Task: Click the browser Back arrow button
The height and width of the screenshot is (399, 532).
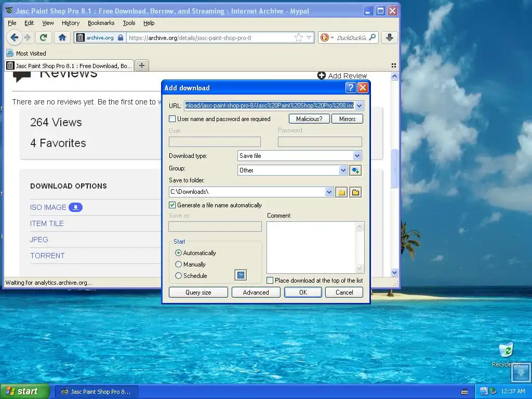Action: click(x=14, y=37)
